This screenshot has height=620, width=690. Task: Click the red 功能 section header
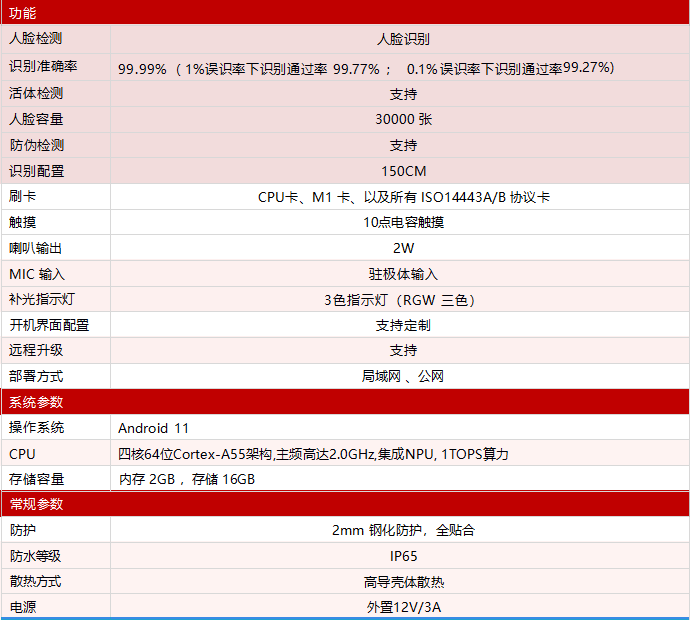coord(344,13)
